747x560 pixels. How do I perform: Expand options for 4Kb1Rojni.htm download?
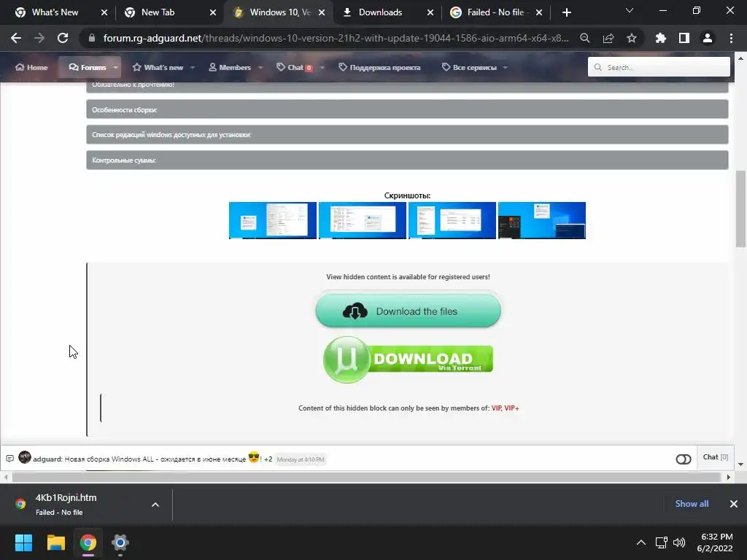(155, 505)
